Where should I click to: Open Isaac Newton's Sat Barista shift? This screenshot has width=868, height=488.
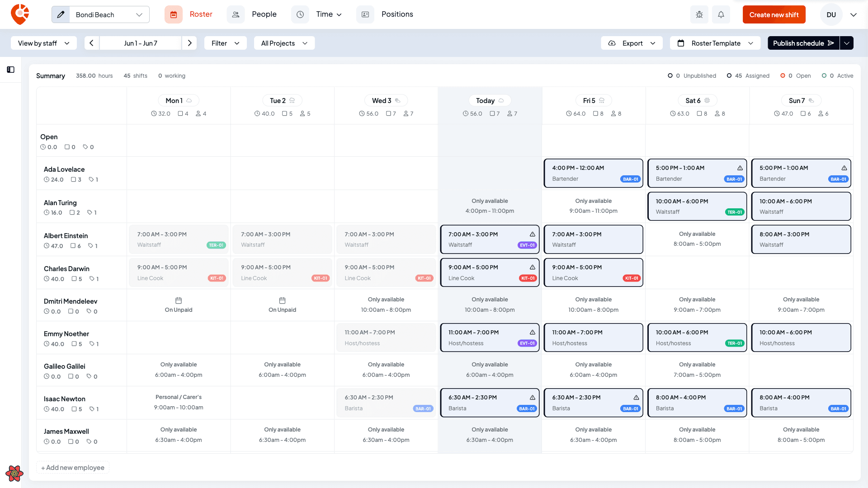(x=697, y=403)
